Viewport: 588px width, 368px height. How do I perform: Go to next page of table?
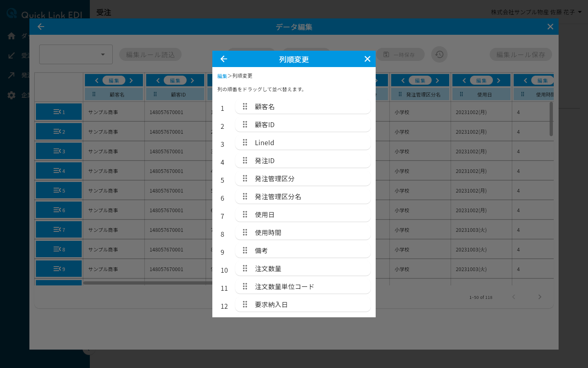(540, 297)
